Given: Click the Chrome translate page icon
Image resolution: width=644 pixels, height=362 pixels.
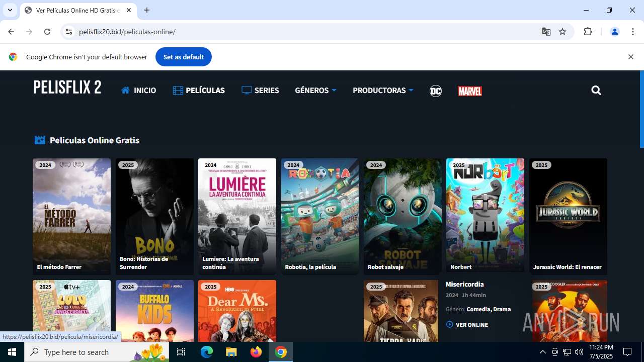Looking at the screenshot, I should (546, 32).
